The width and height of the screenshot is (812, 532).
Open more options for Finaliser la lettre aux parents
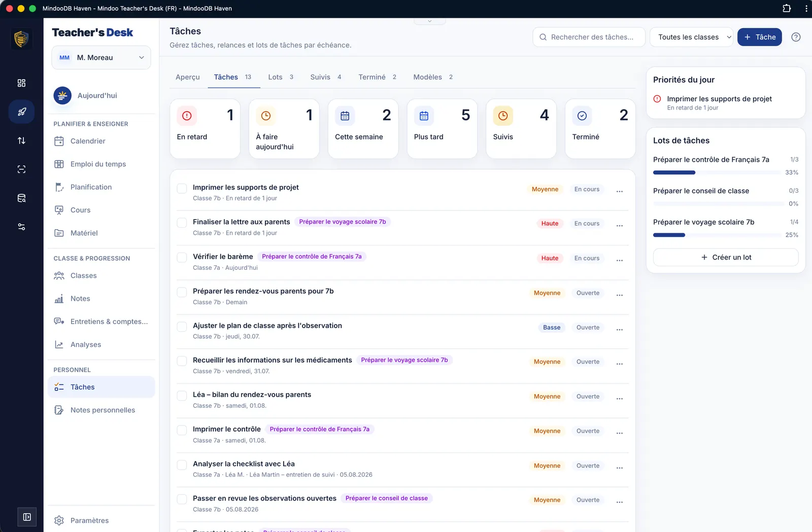pos(619,226)
